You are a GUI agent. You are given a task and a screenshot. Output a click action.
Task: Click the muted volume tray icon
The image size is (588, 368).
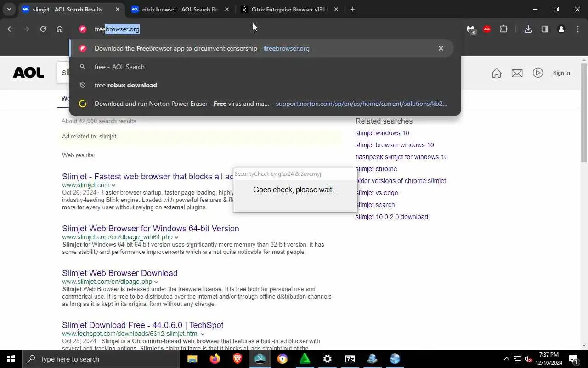click(529, 359)
